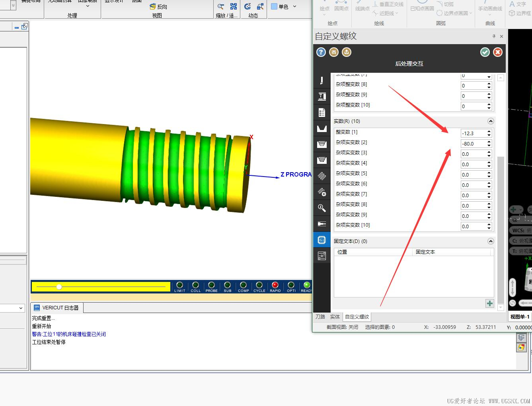Viewport: 532px width, 406px height.
Task: Click the 反向 reverse view button
Action: pos(158,7)
